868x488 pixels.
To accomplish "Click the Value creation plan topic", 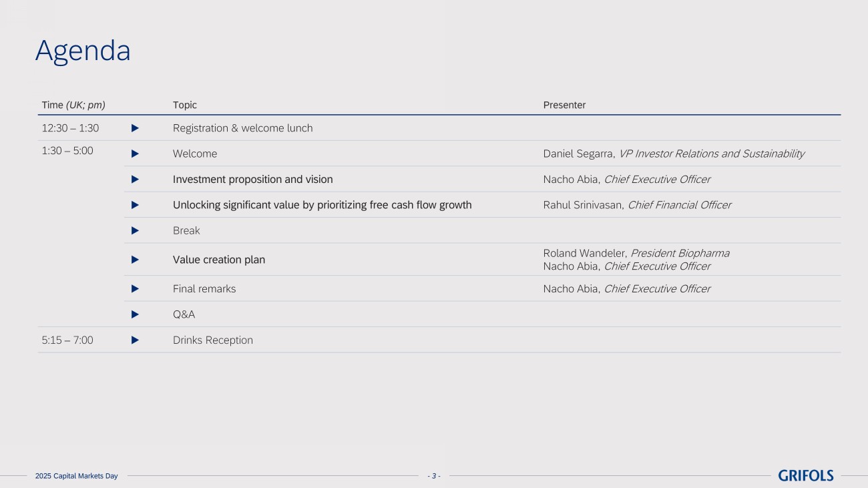I will tap(218, 260).
